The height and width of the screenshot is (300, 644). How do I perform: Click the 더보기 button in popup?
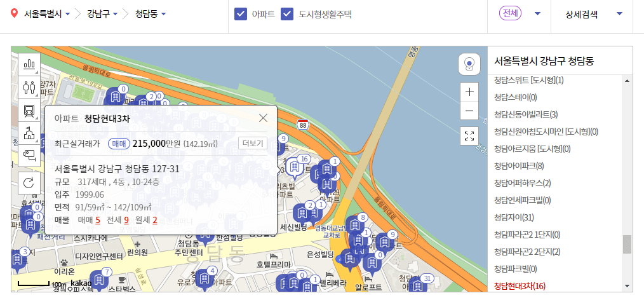tap(253, 143)
